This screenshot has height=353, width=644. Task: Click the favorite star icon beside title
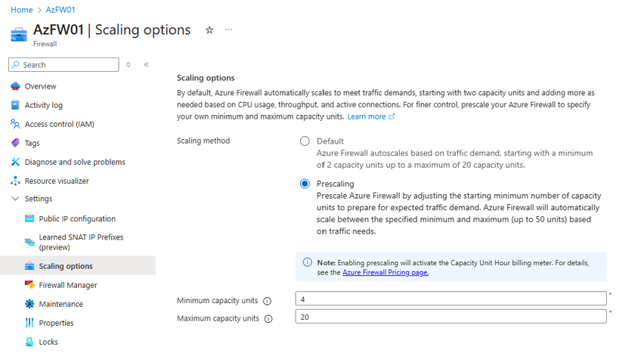coord(209,30)
